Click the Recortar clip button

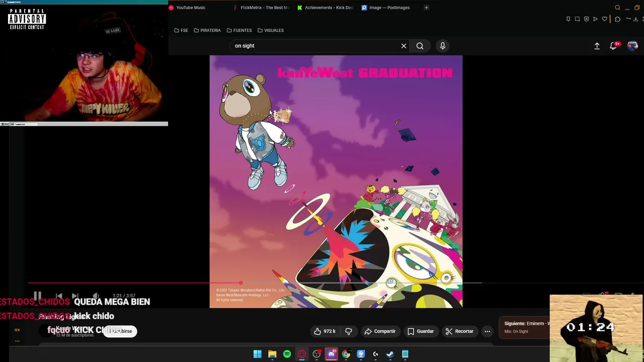pos(459,331)
